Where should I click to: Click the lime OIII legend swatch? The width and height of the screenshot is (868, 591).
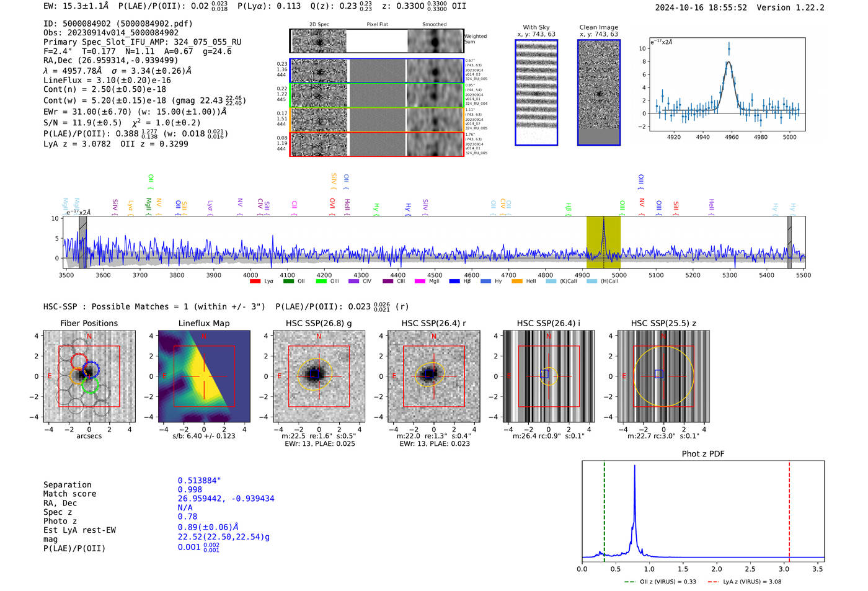coord(321,282)
